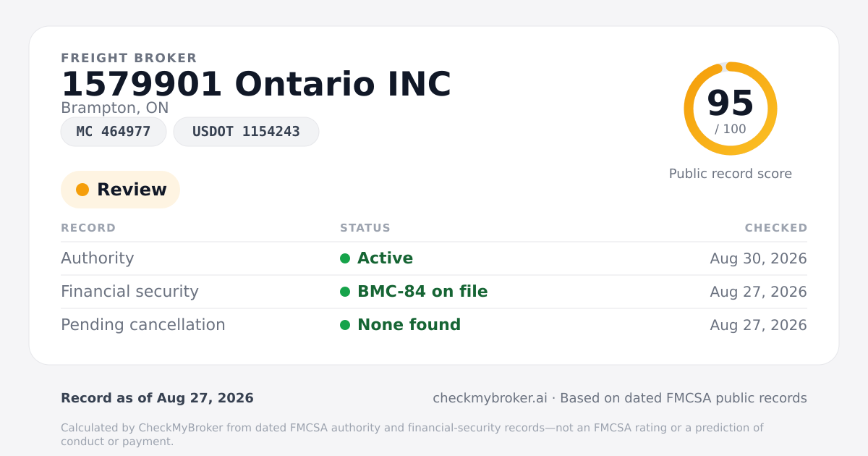This screenshot has height=456, width=868.
Task: Click green dot next to BMC-84 on file
Action: tap(345, 292)
